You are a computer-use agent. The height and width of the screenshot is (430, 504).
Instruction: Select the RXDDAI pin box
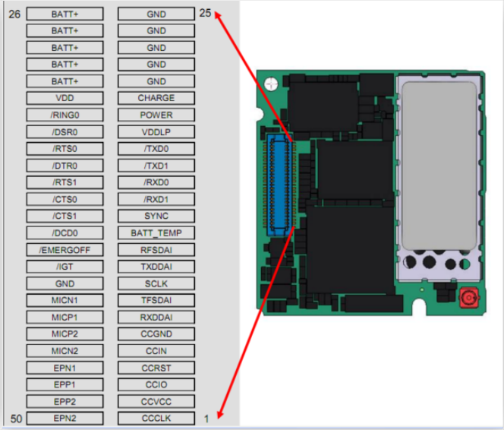coord(156,318)
